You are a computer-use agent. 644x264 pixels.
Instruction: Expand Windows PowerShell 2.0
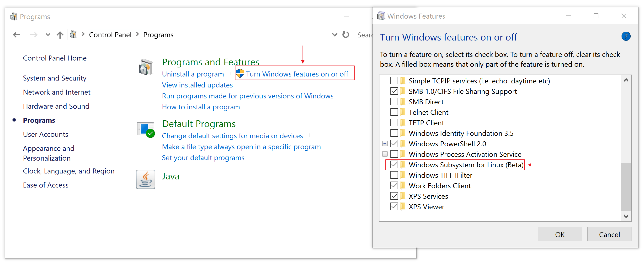(385, 143)
